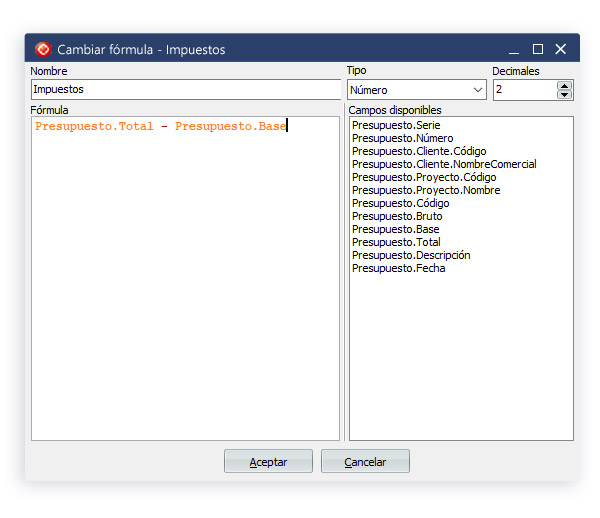Screen dimensions: 600x518
Task: Select Presupuesto.Total from Campos disponibles
Action: pos(396,242)
